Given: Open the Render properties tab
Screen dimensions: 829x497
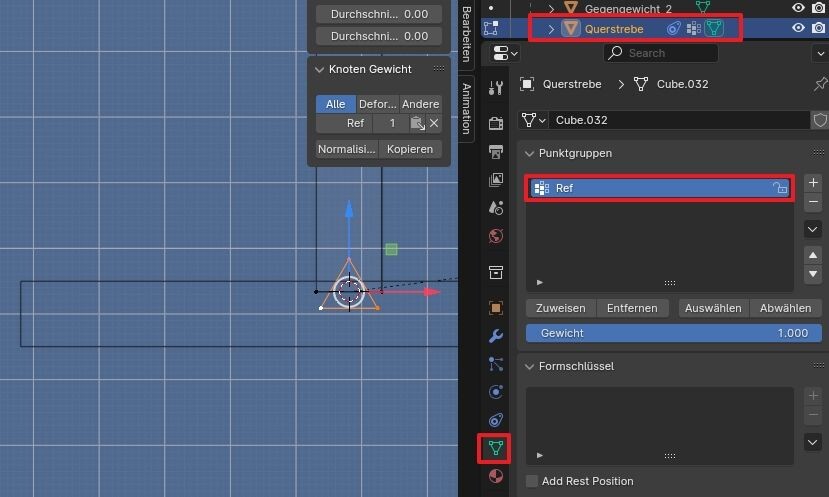Looking at the screenshot, I should tap(495, 123).
